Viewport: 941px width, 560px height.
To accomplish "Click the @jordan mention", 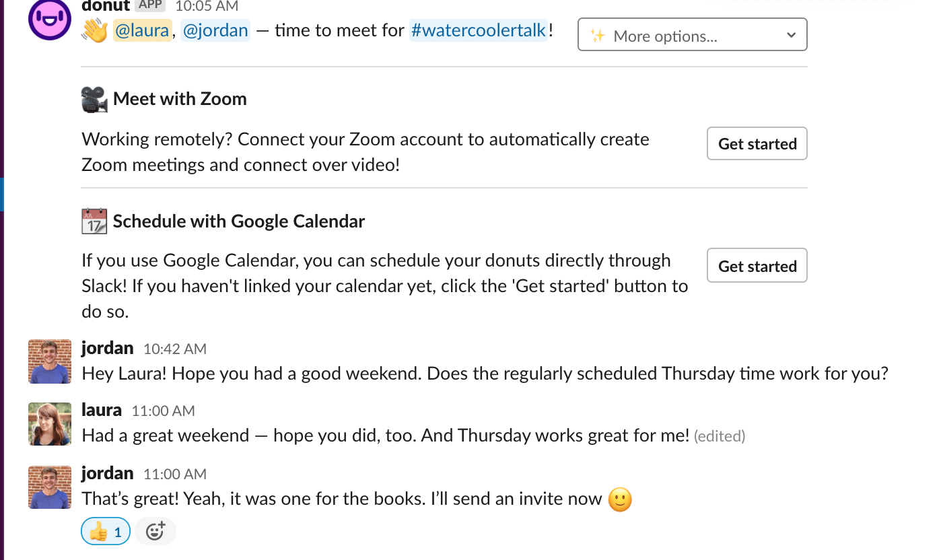I will [215, 30].
